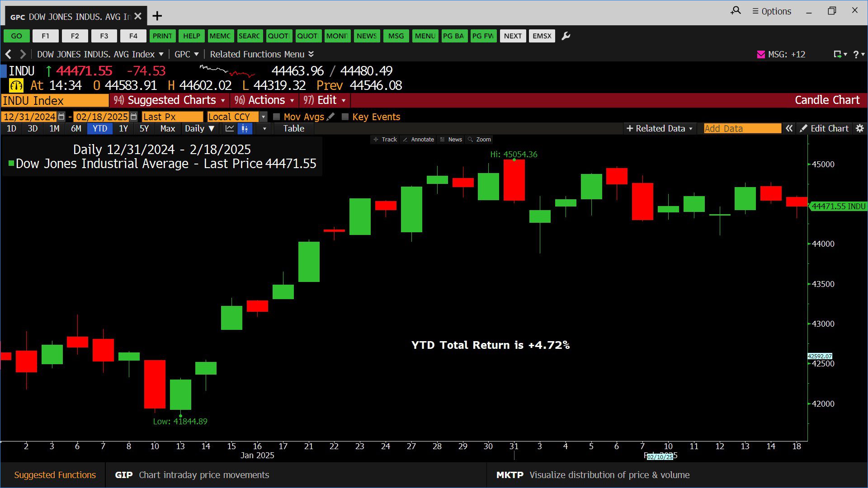Click the double-chevron collapse panel icon
This screenshot has height=488, width=868.
pos(789,129)
